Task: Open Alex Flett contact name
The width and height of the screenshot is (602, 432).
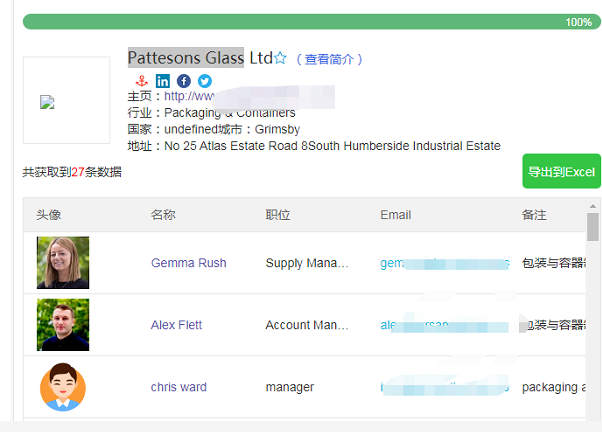Action: click(176, 325)
